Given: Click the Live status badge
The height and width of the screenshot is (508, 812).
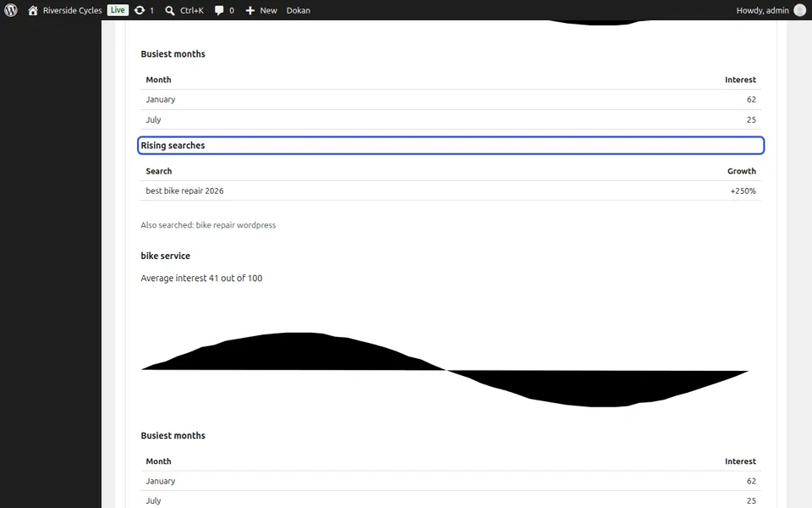Looking at the screenshot, I should pyautogui.click(x=118, y=10).
